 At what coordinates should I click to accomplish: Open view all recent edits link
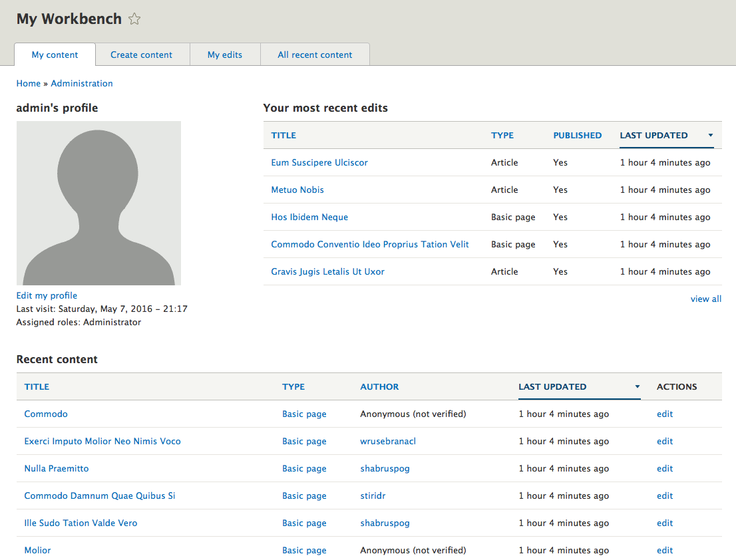coord(705,299)
